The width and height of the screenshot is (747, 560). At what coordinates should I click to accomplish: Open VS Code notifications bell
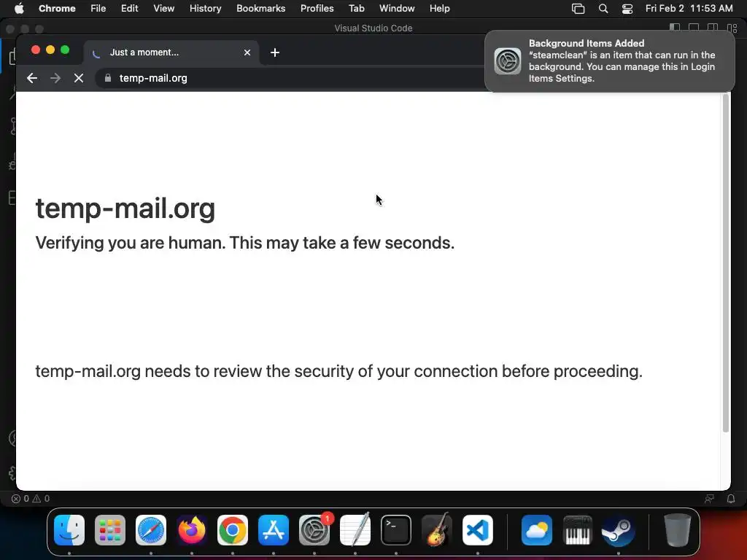(x=731, y=499)
